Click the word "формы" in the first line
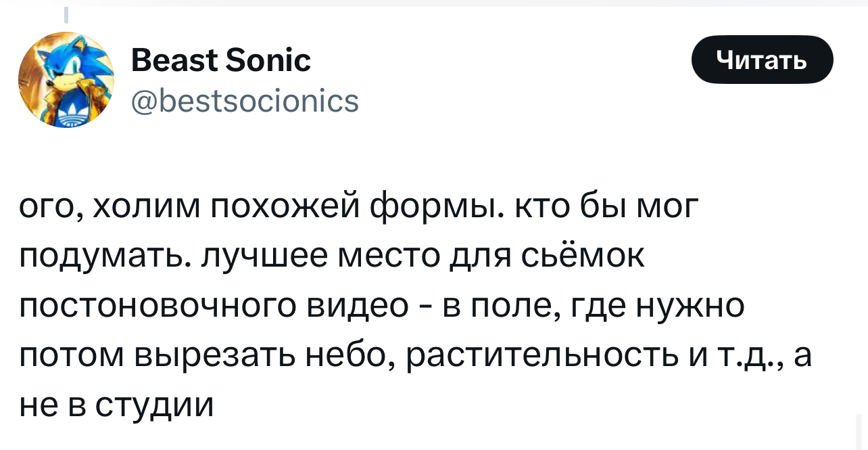This screenshot has width=868, height=450. pos(437,208)
